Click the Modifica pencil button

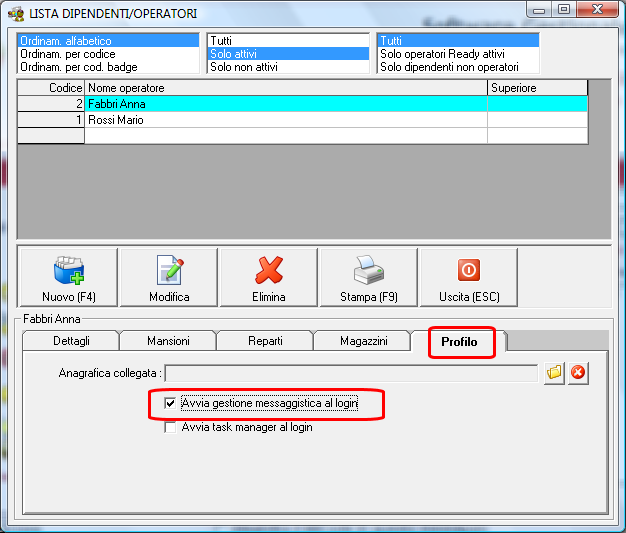coord(169,277)
